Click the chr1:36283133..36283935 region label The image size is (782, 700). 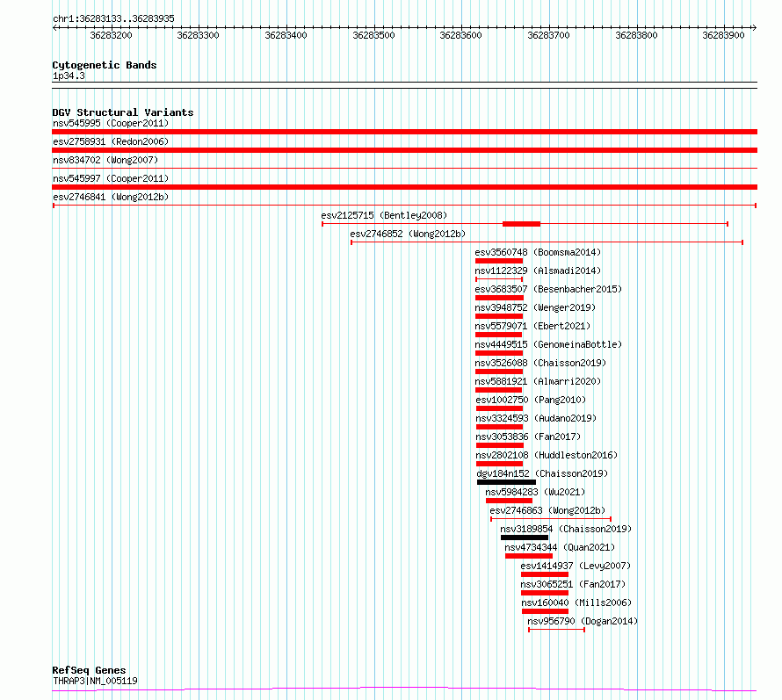113,18
